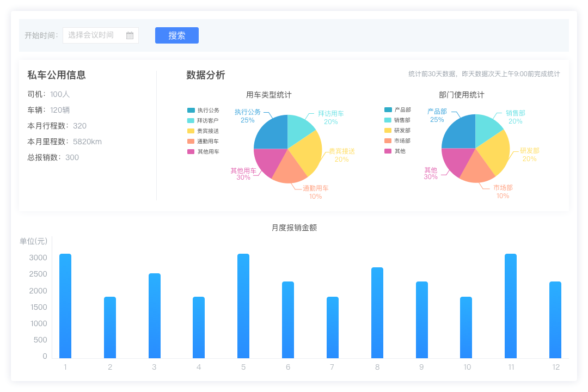Click the blue 执行公务 slice in type pie
The height and width of the screenshot is (392, 588).
click(273, 134)
